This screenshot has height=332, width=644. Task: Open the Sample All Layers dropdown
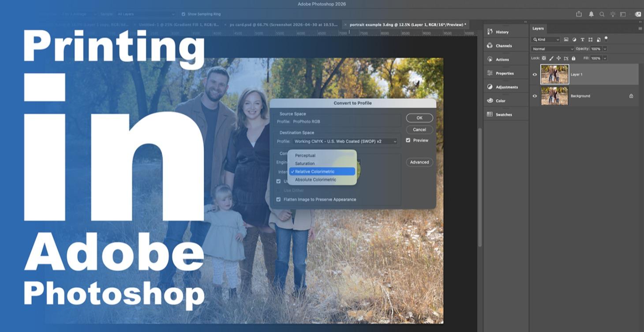[146, 14]
